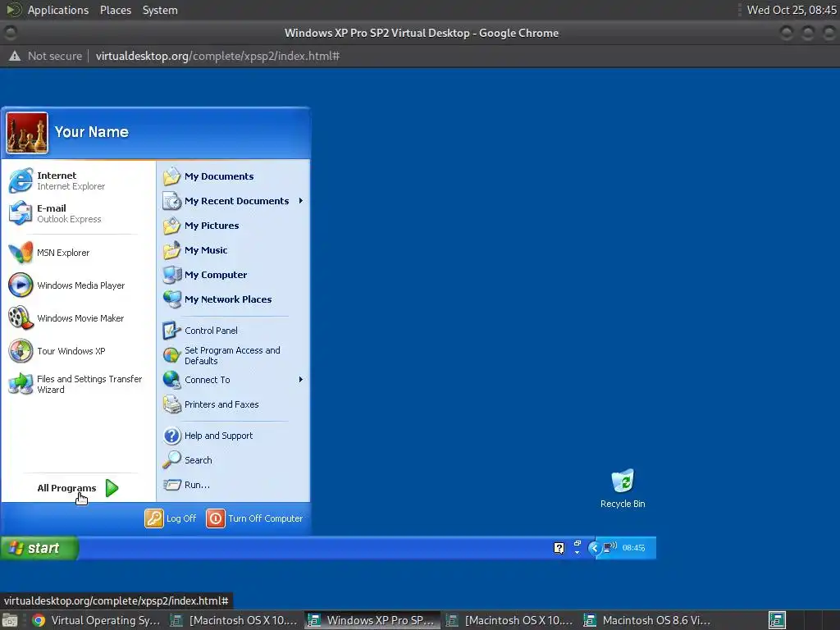Open Files and Settings Transfer Wizard icon

click(x=21, y=384)
